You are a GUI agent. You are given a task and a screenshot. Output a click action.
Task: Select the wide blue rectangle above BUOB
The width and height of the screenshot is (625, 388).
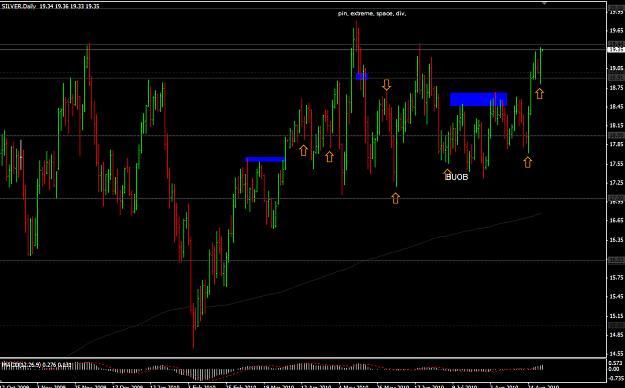point(478,99)
